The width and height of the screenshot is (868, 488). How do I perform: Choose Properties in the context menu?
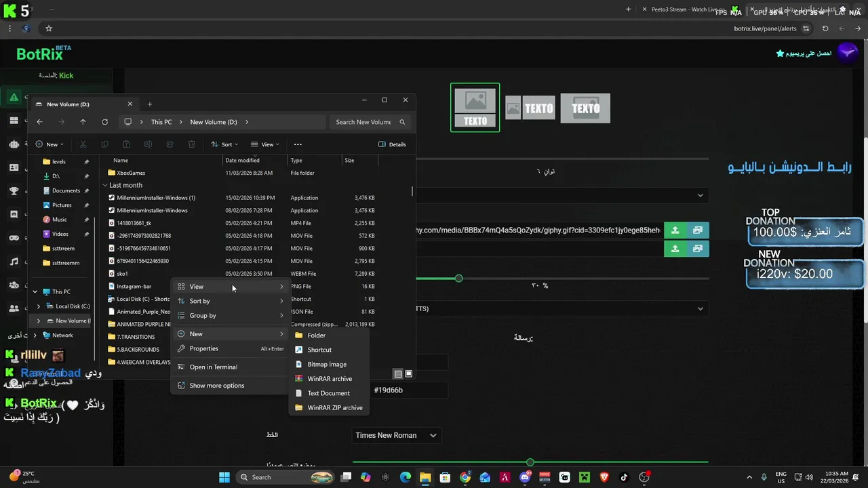pyautogui.click(x=231, y=348)
